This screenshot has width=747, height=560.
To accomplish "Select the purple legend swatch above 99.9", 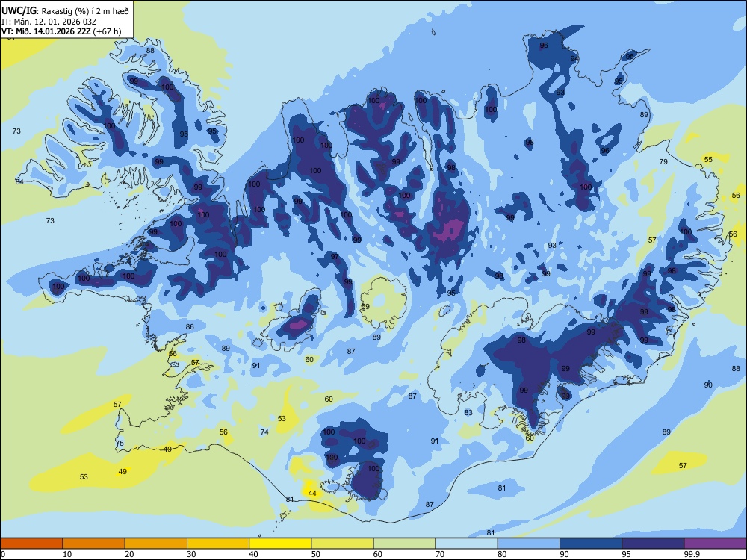I will coord(715,544).
